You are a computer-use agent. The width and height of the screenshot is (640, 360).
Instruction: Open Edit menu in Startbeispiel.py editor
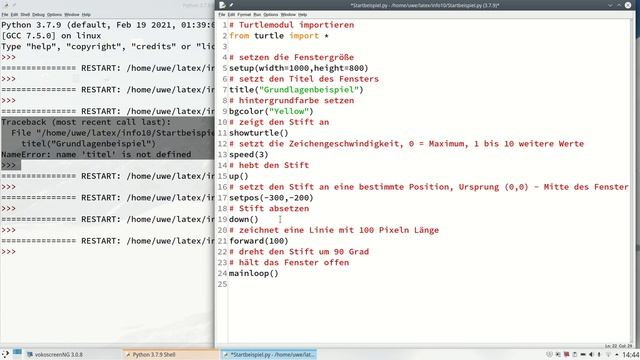231,15
